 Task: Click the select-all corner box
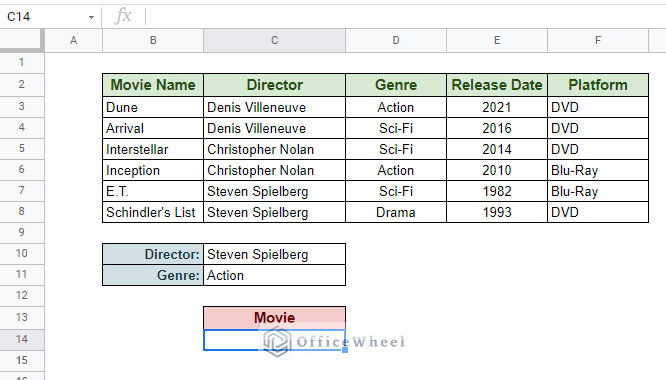pos(22,41)
